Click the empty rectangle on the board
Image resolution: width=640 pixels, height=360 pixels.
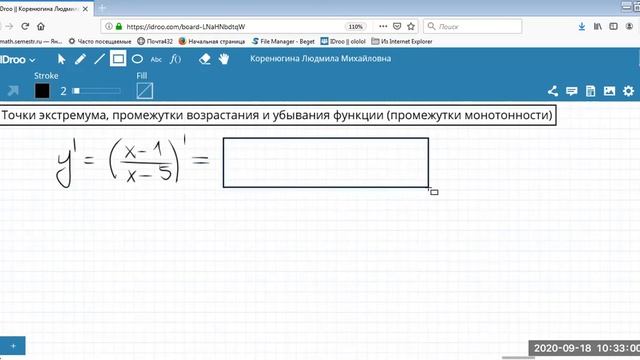coord(326,163)
